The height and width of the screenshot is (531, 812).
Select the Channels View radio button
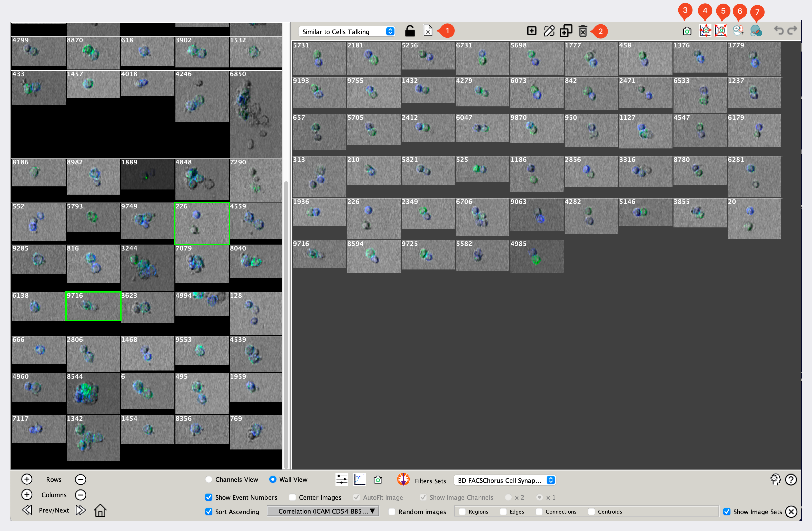tap(209, 479)
